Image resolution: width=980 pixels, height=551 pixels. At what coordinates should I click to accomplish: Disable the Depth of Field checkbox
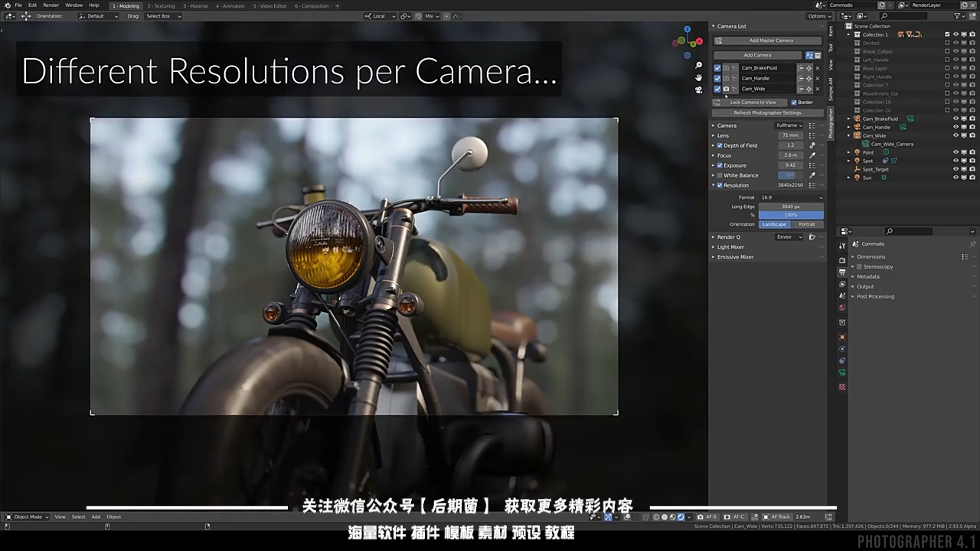point(720,145)
